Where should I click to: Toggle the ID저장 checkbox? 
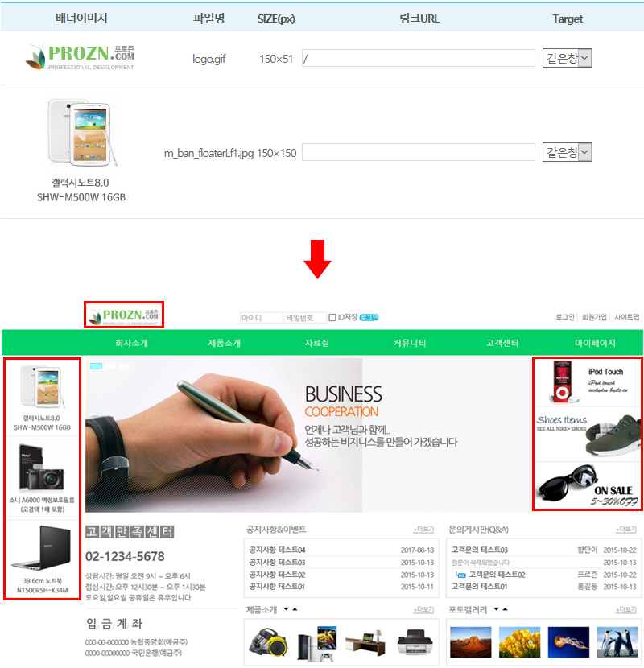point(332,318)
